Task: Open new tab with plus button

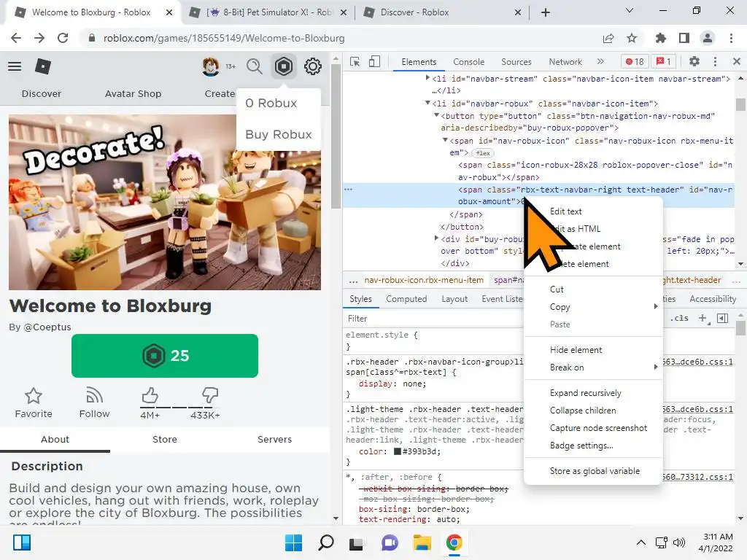Action: 546,12
